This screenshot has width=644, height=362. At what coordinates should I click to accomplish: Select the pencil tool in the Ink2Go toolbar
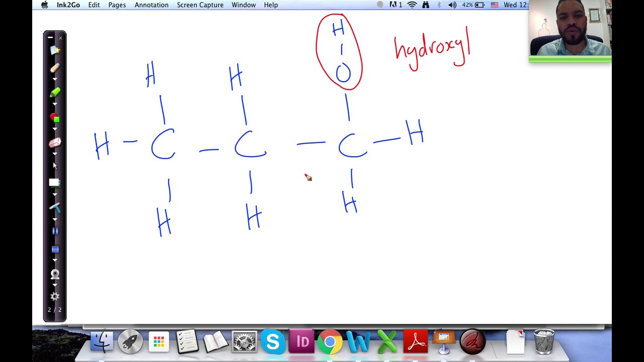[55, 68]
